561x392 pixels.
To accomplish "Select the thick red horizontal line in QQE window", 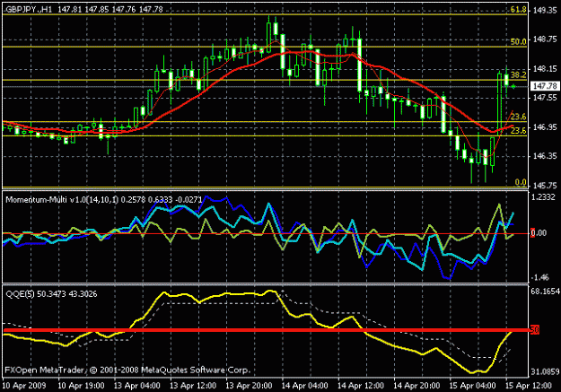I will point(267,330).
